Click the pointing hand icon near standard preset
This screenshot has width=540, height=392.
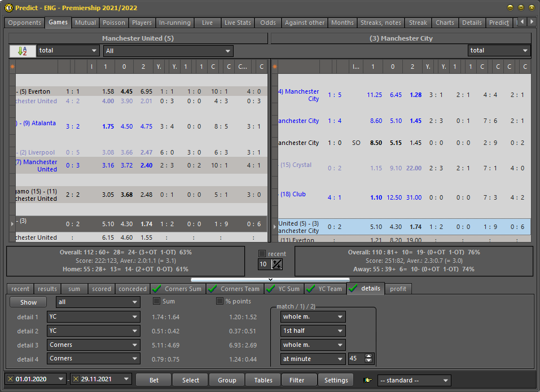[368, 380]
